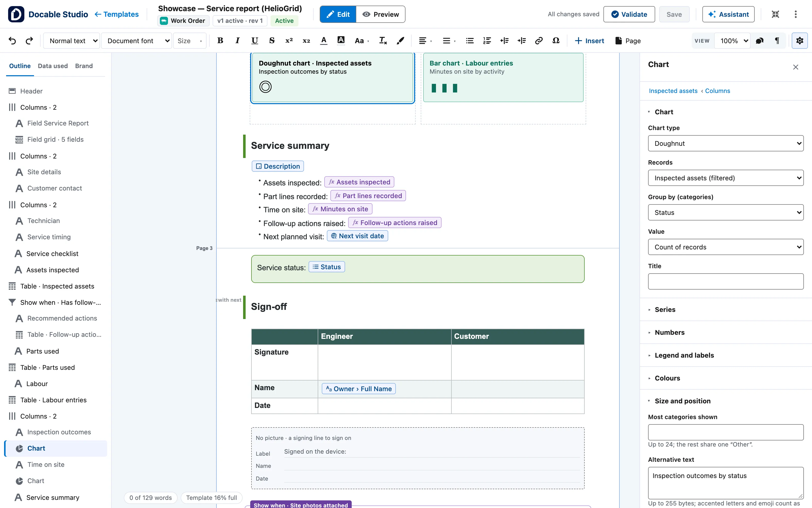This screenshot has width=812, height=508.
Task: Insert a numbered list
Action: point(487,41)
